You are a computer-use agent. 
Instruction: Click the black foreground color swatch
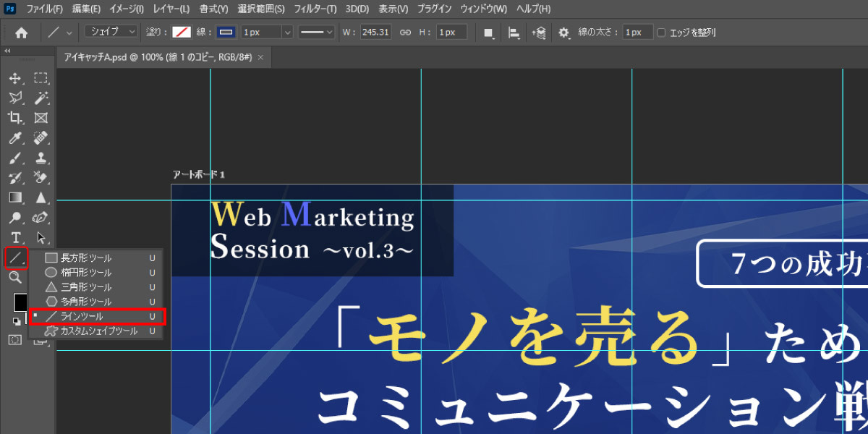(19, 301)
